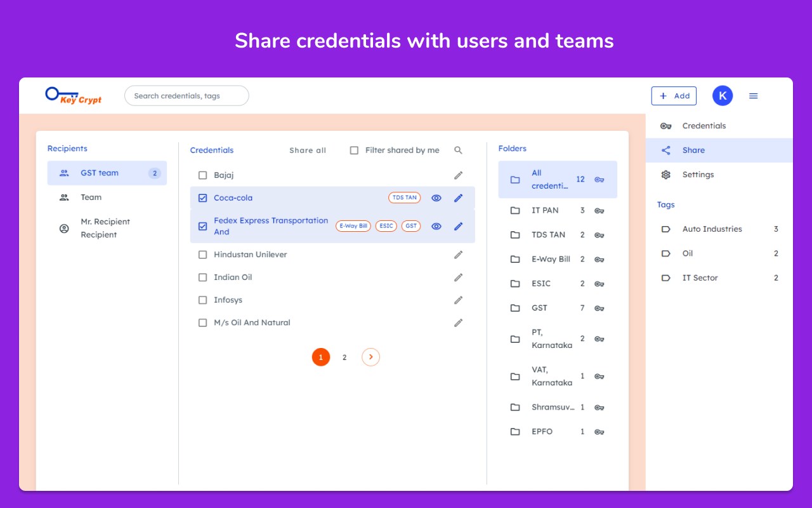Click key icon for Shramsuv folder
Screen dimensions: 812x508
[599, 408]
